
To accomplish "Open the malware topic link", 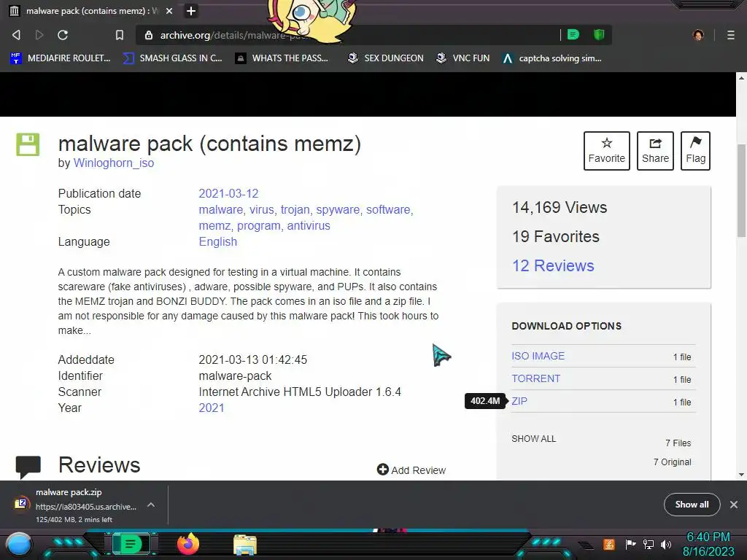I will coord(220,209).
